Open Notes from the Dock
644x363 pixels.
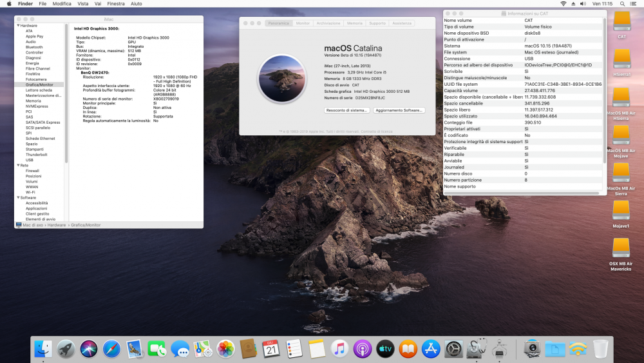click(x=317, y=349)
